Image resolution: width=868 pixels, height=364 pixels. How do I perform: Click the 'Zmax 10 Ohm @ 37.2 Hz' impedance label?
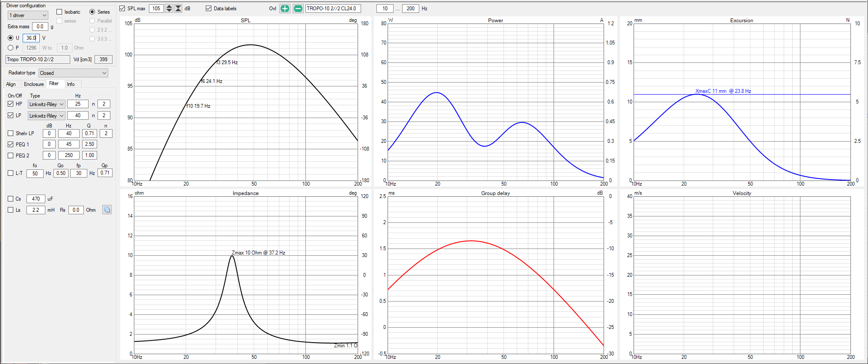[x=258, y=253]
